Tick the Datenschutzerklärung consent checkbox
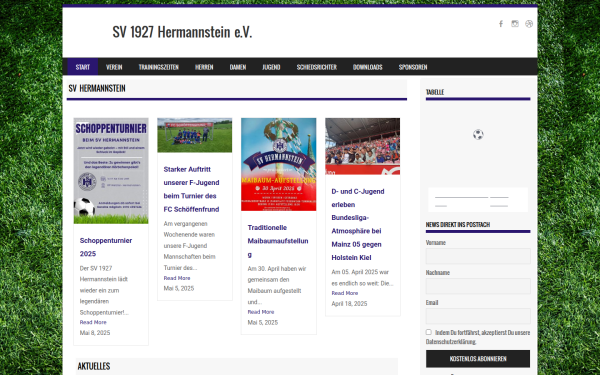Image resolution: width=600 pixels, height=375 pixels. click(429, 332)
